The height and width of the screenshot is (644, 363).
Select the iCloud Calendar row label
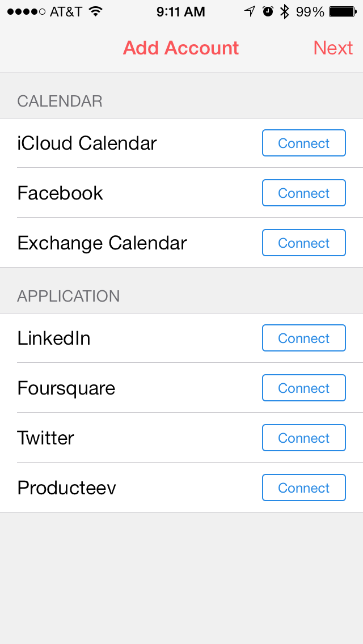(x=87, y=143)
